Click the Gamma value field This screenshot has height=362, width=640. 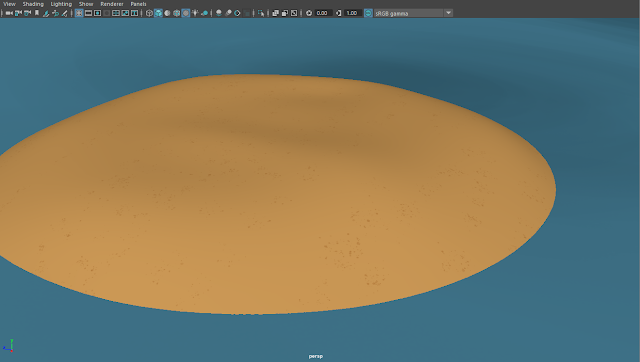[x=352, y=13]
